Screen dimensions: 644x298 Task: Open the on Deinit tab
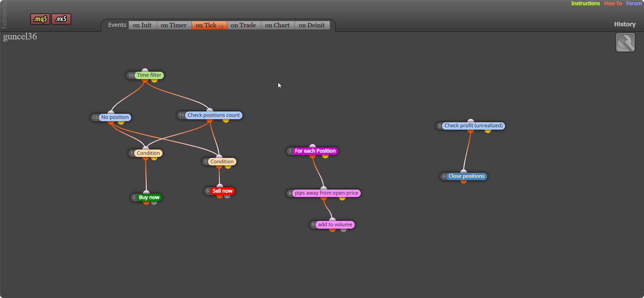click(x=312, y=25)
